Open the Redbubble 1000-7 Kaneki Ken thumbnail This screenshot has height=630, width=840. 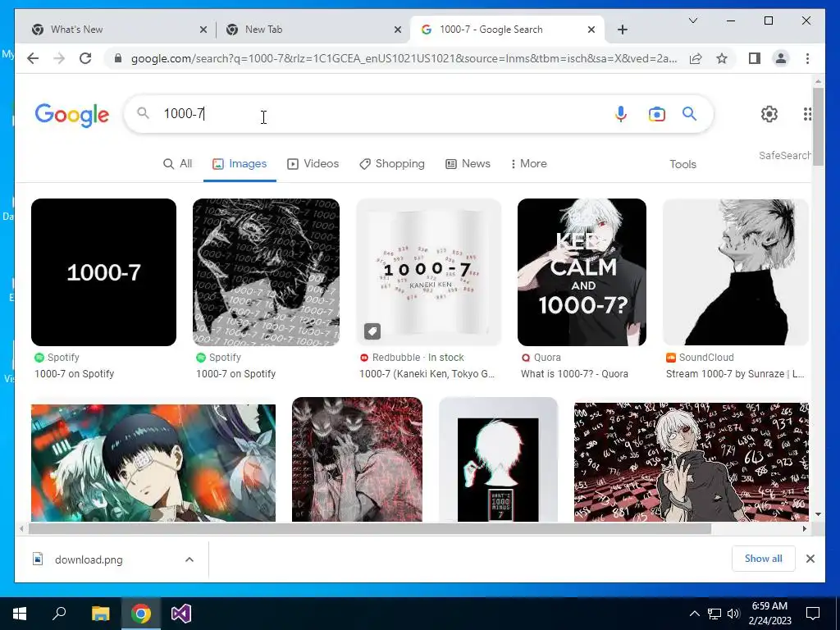pyautogui.click(x=428, y=272)
